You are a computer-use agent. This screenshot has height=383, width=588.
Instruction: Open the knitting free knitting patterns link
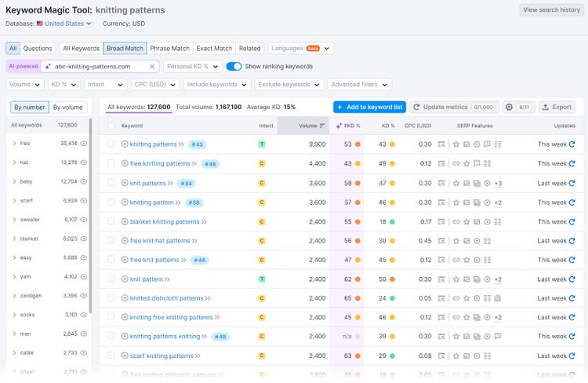click(x=171, y=317)
